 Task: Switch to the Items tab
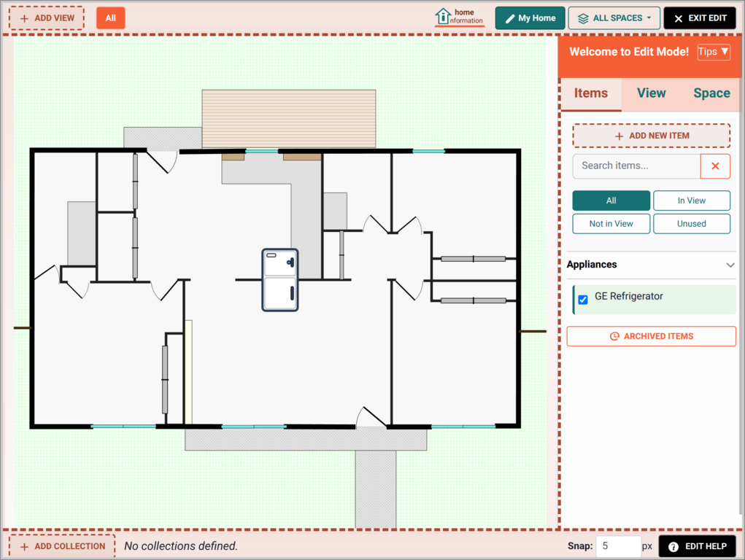[590, 93]
